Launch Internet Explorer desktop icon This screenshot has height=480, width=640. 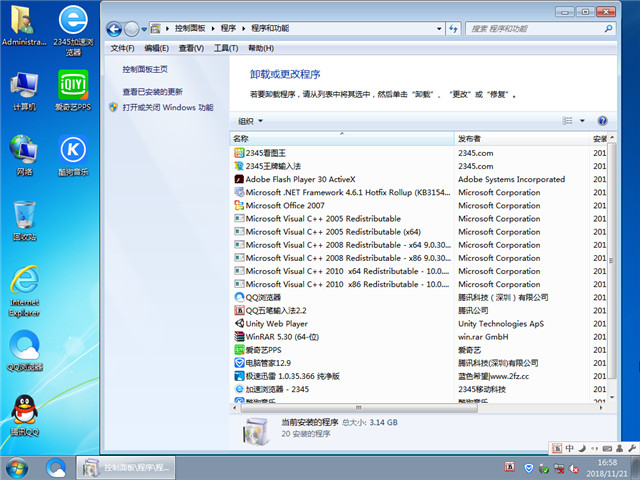tap(24, 291)
